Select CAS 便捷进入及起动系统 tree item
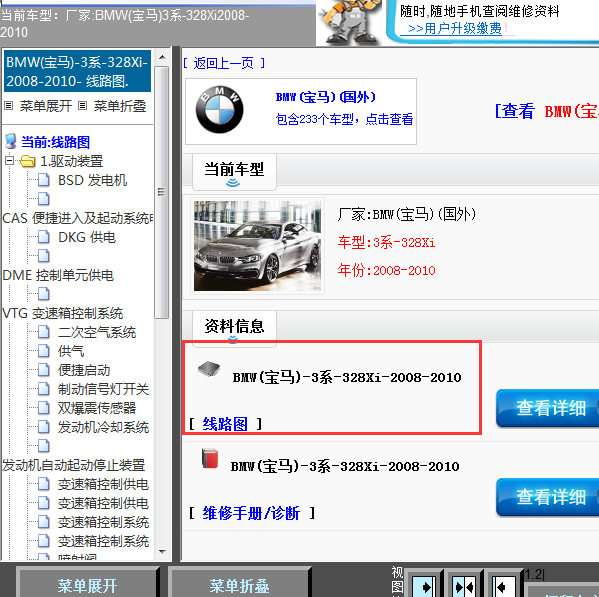Screen dimensions: 599x597 (x=77, y=218)
